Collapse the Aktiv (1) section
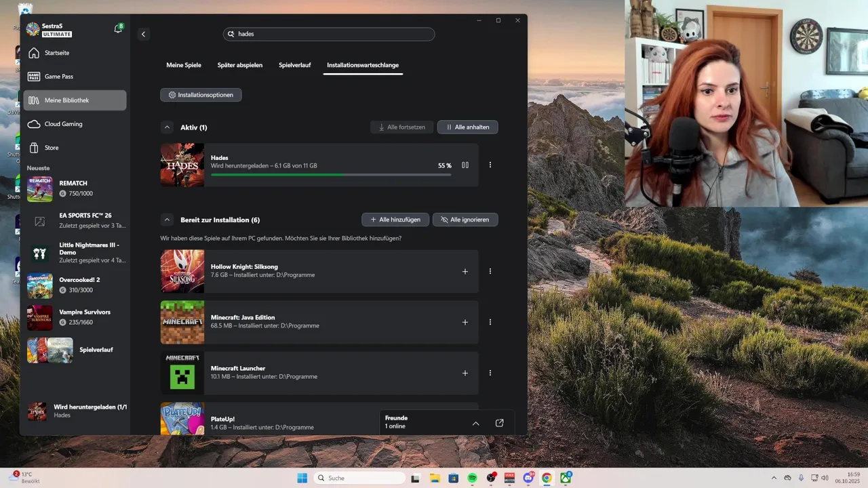 (167, 127)
